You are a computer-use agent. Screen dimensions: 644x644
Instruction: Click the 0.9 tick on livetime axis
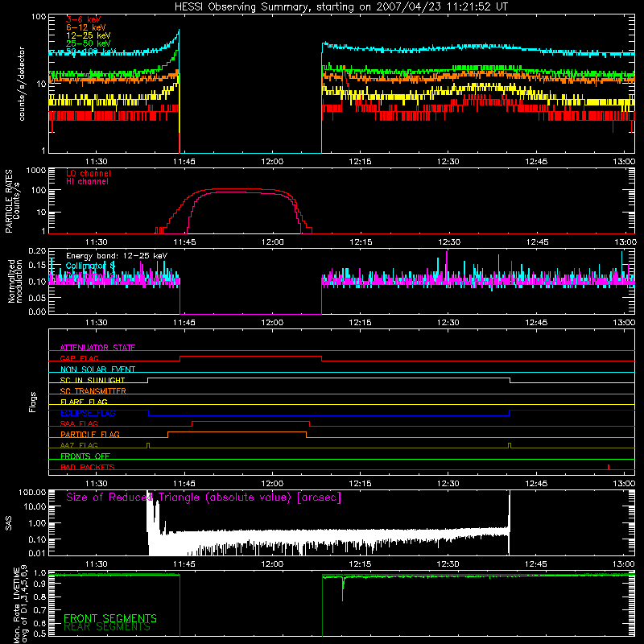click(39, 584)
